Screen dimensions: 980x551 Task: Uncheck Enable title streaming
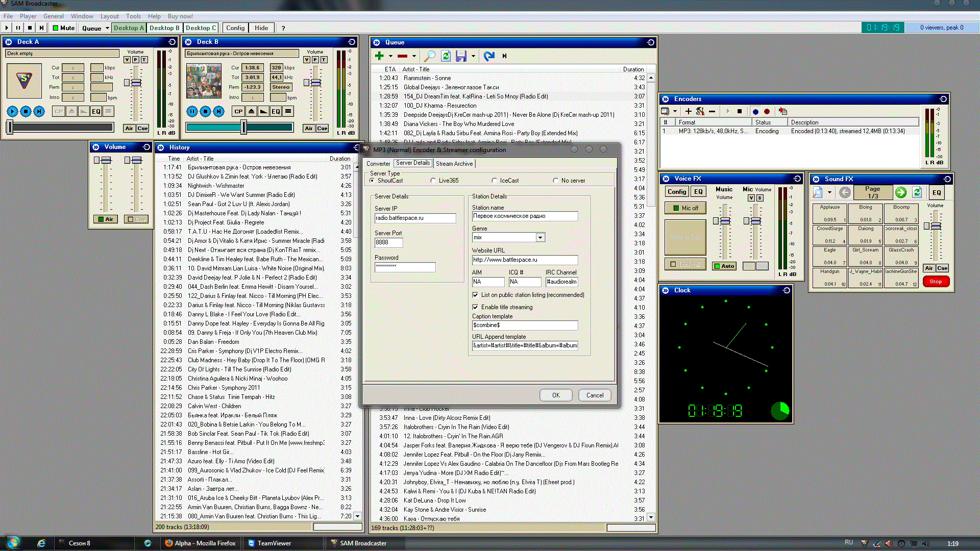[476, 307]
